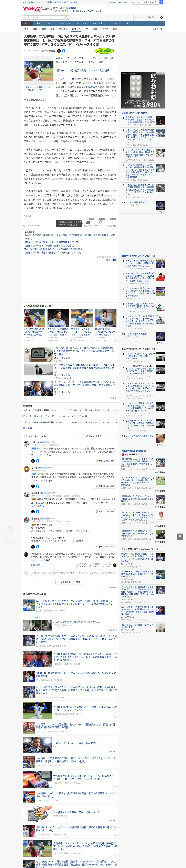186x868 pixels.
Task: Select the 有料 tab
Action: coord(129,24)
